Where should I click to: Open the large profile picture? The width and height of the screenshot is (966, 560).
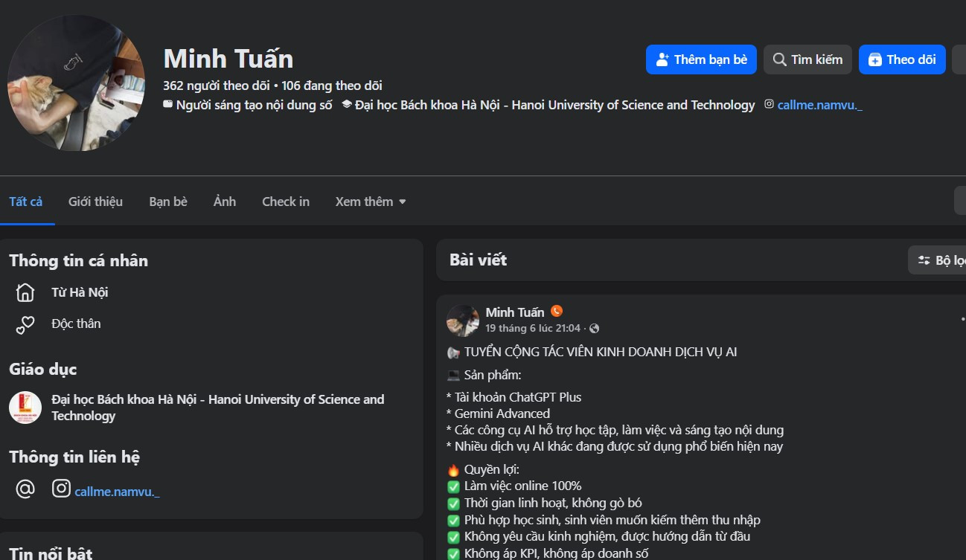76,83
